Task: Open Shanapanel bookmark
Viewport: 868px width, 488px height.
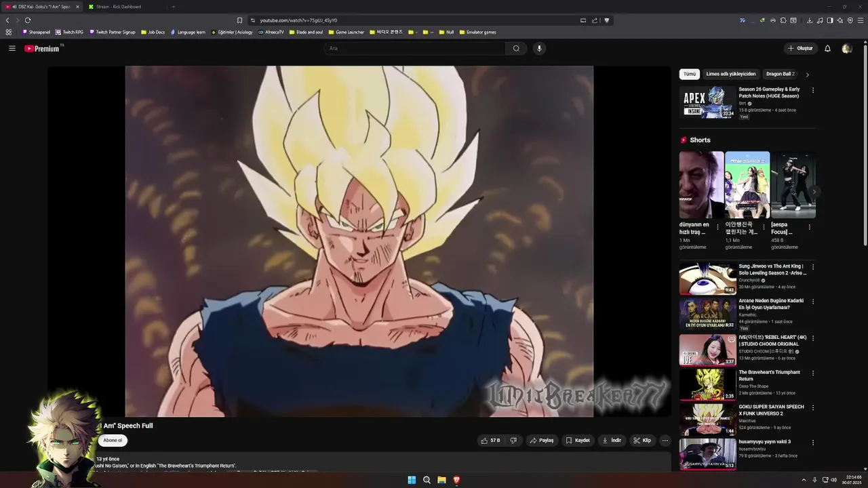Action: pyautogui.click(x=37, y=32)
